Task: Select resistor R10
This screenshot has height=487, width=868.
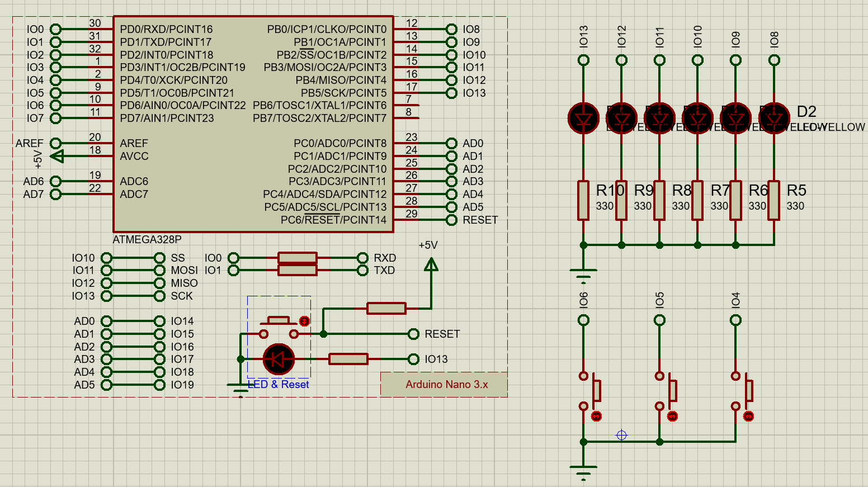Action: pyautogui.click(x=583, y=200)
